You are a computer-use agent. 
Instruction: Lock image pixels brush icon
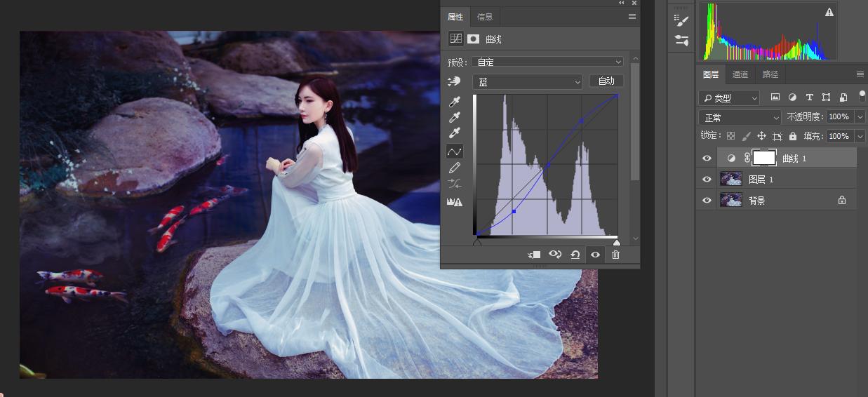(x=746, y=136)
